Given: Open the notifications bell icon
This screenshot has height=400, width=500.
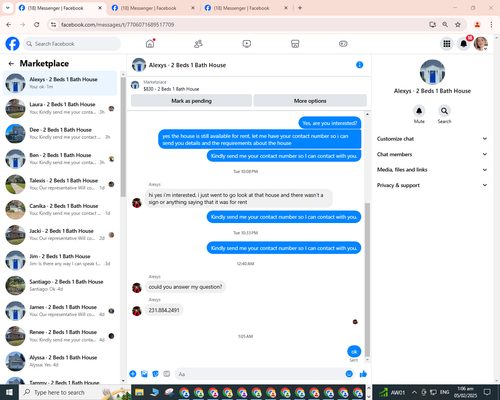Looking at the screenshot, I should click(463, 44).
